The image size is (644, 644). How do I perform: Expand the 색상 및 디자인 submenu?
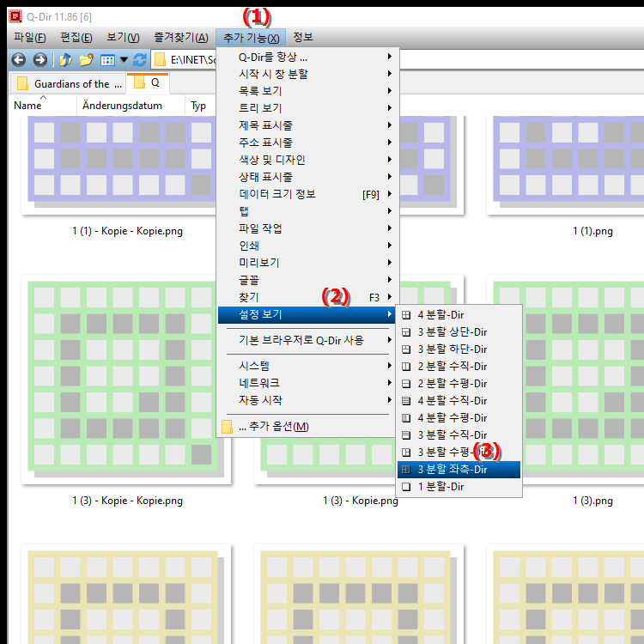pyautogui.click(x=307, y=160)
